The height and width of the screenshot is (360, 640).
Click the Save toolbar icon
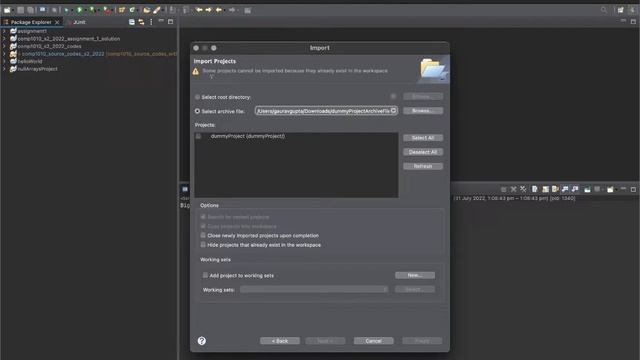(x=20, y=10)
